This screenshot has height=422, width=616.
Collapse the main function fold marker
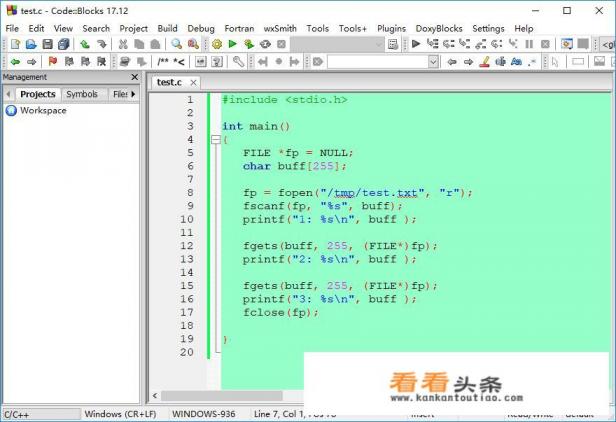click(x=216, y=139)
